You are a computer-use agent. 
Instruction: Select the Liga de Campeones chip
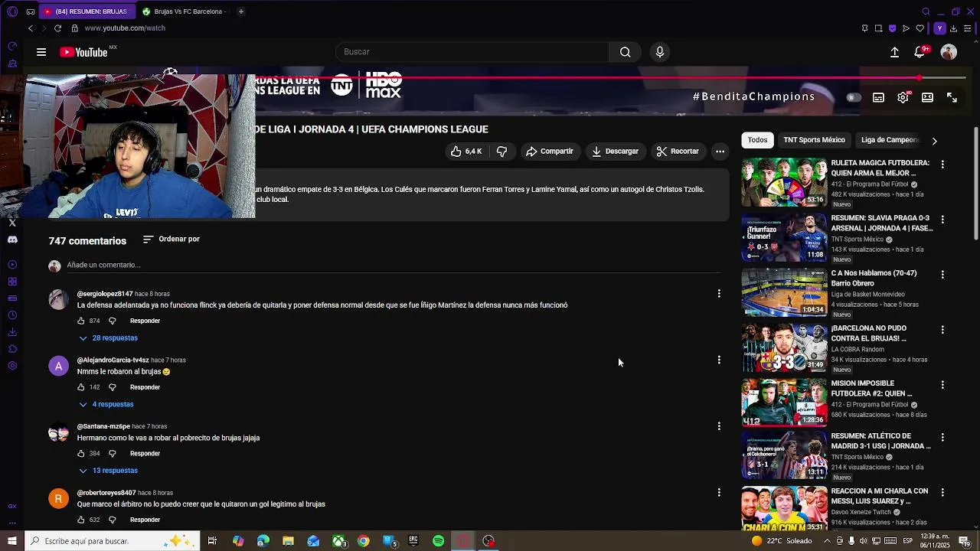(890, 140)
